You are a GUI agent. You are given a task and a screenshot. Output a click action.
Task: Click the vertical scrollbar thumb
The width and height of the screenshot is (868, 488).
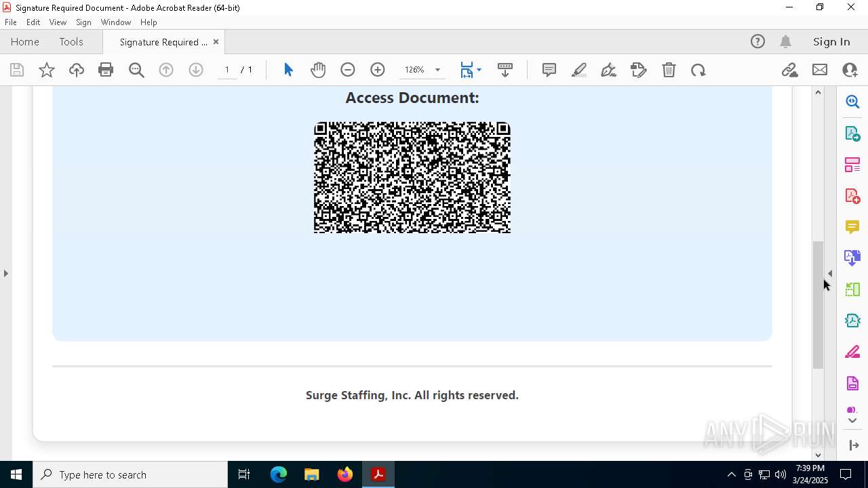click(x=818, y=304)
